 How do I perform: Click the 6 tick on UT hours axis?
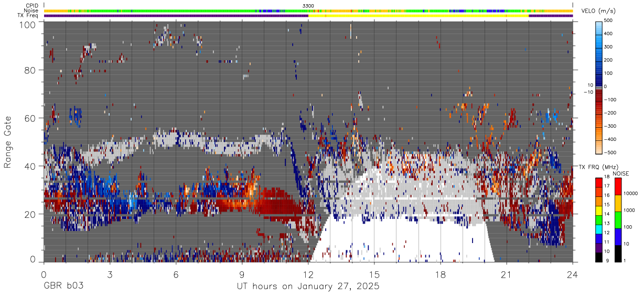176,274
